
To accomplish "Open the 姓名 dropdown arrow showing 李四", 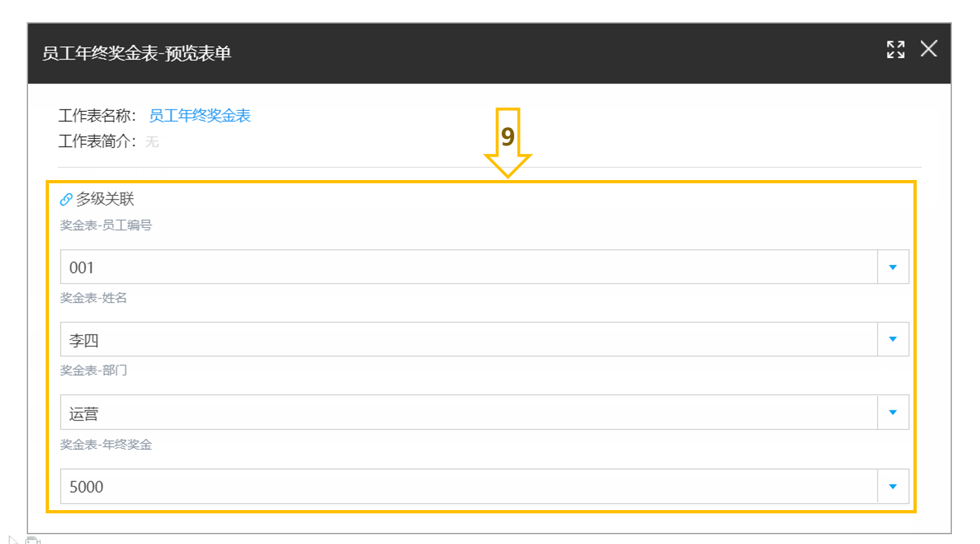I will (x=893, y=339).
